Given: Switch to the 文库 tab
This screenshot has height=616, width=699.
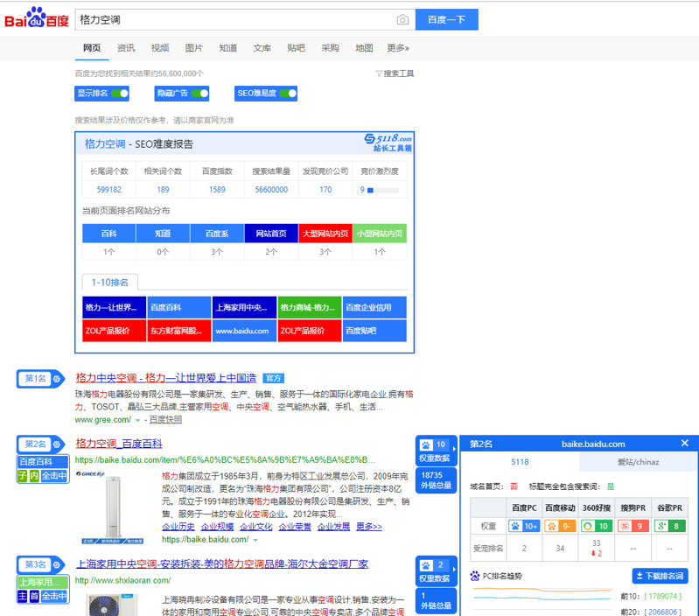Looking at the screenshot, I should tap(262, 48).
